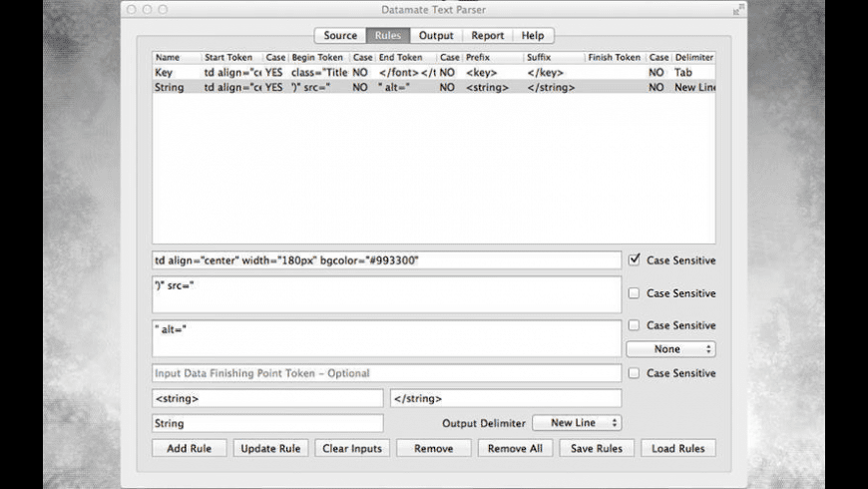This screenshot has width=868, height=489.
Task: Click the Add Rule button
Action: 190,448
